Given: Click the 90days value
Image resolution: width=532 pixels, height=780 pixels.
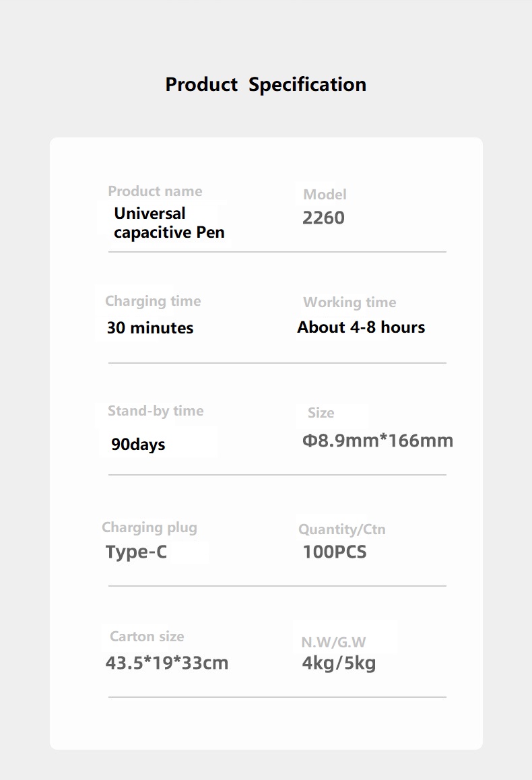Looking at the screenshot, I should tap(138, 444).
